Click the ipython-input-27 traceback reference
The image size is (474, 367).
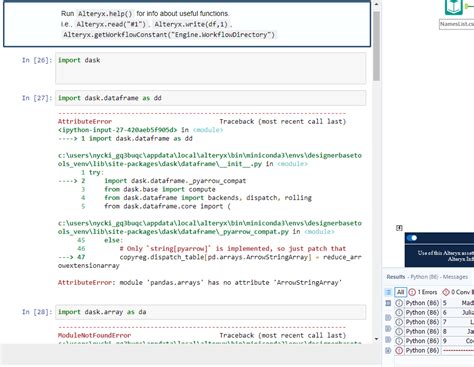118,130
